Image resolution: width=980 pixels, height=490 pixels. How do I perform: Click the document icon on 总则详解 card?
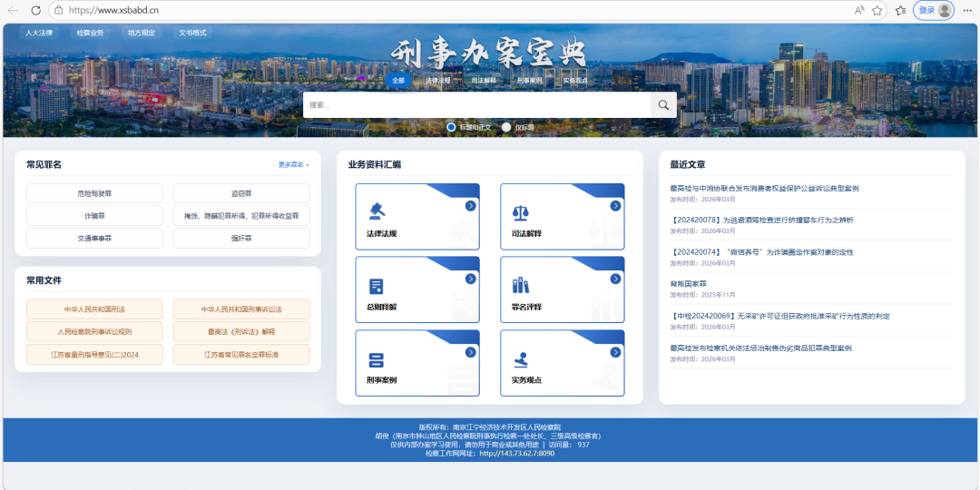(x=376, y=286)
